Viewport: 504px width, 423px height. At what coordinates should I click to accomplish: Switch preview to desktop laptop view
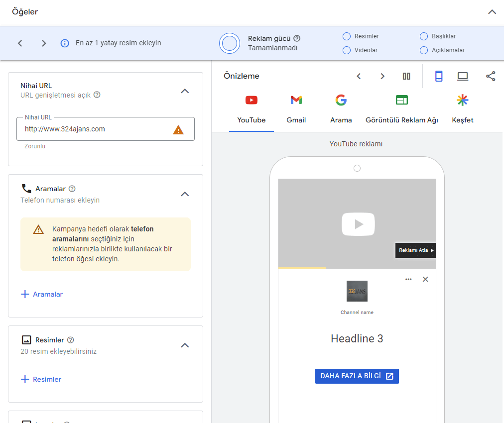pos(463,76)
